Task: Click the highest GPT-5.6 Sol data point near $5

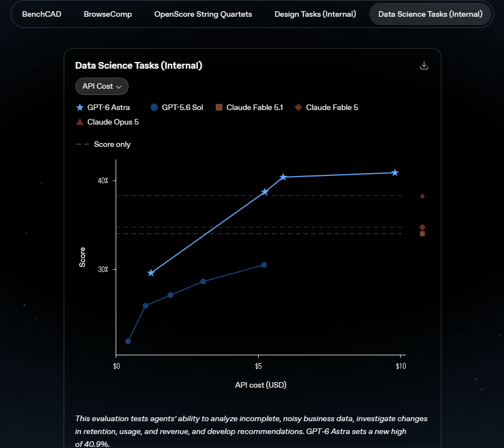Action: [264, 265]
